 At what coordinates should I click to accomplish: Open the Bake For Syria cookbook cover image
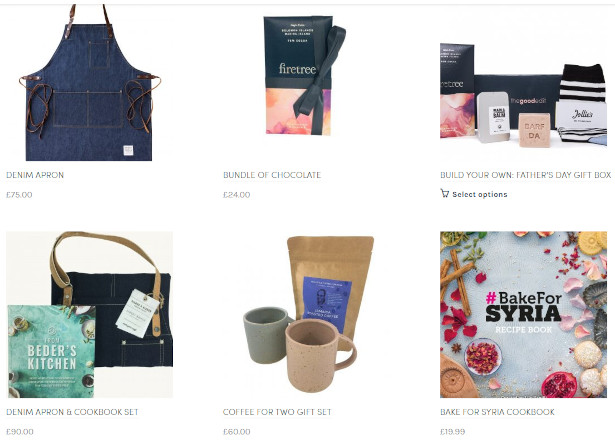pyautogui.click(x=523, y=315)
